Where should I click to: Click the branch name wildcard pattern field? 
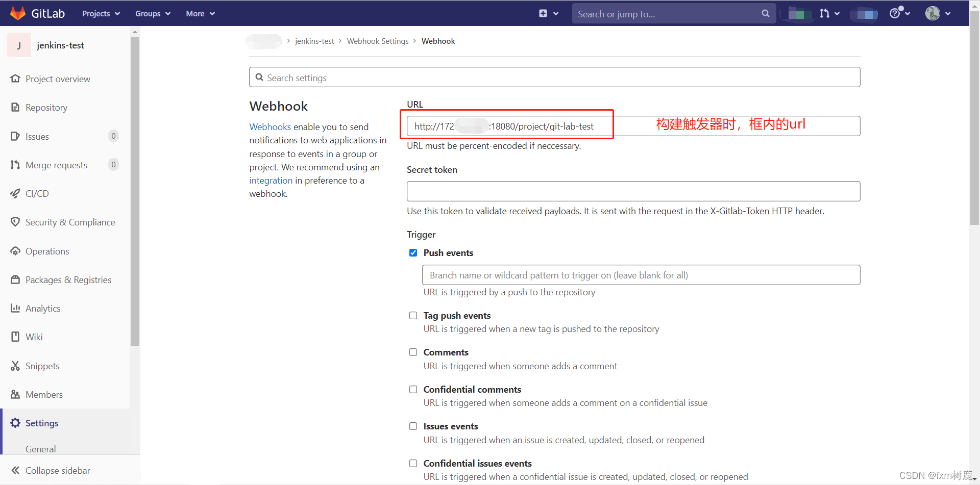tap(641, 275)
